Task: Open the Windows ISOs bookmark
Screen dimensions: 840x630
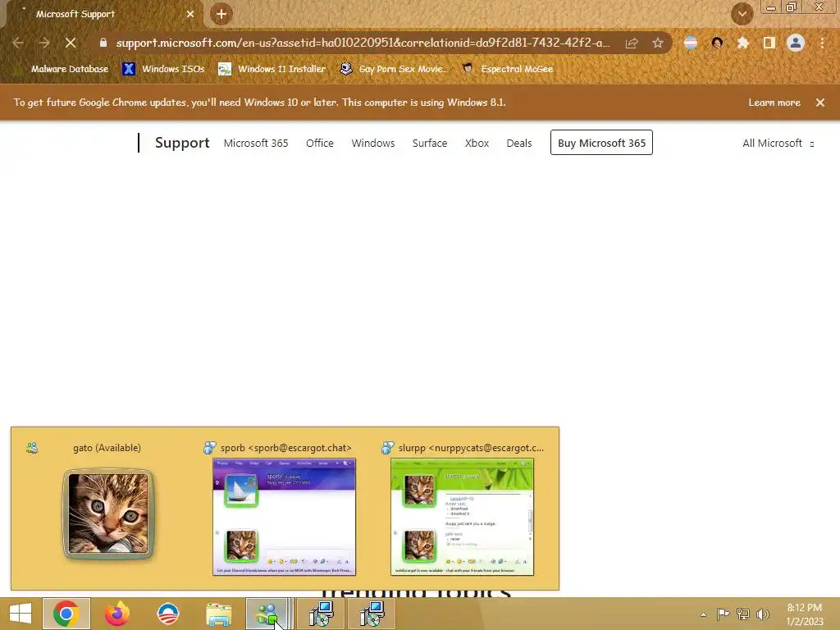Action: (x=163, y=69)
